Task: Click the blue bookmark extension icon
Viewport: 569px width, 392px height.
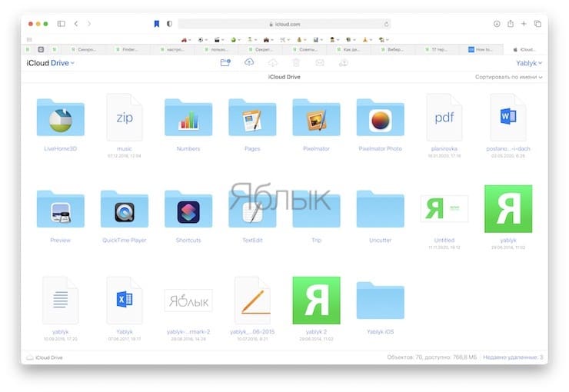Action: [x=156, y=24]
